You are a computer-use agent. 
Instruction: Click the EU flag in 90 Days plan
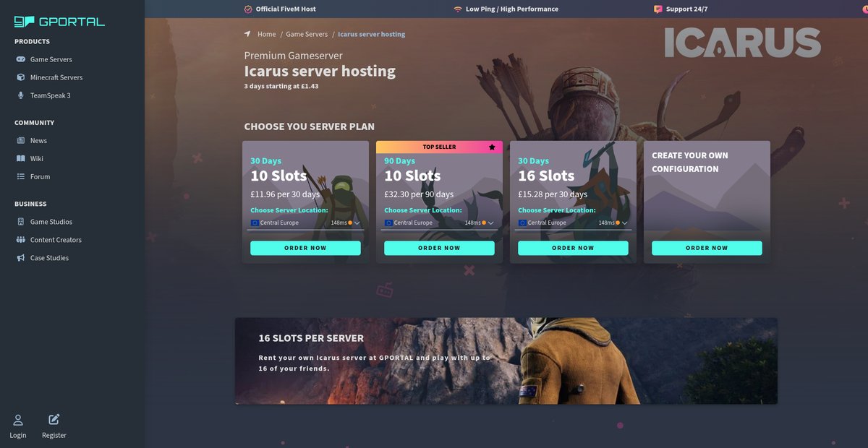click(388, 223)
